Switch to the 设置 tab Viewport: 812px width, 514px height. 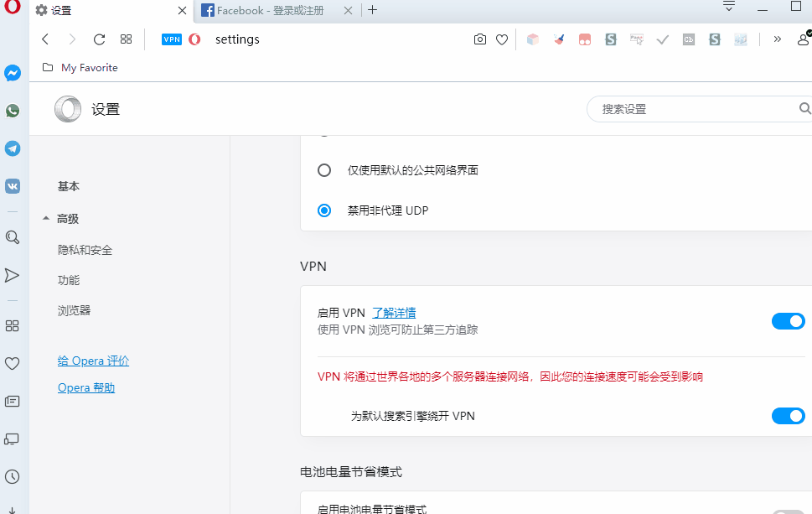111,11
